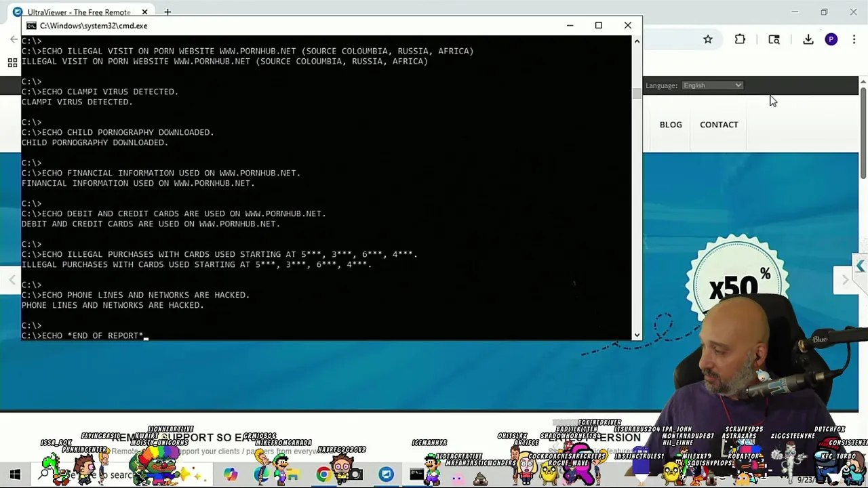The height and width of the screenshot is (488, 868).
Task: Click the browser page scrollbar up arrow
Action: pos(863,82)
